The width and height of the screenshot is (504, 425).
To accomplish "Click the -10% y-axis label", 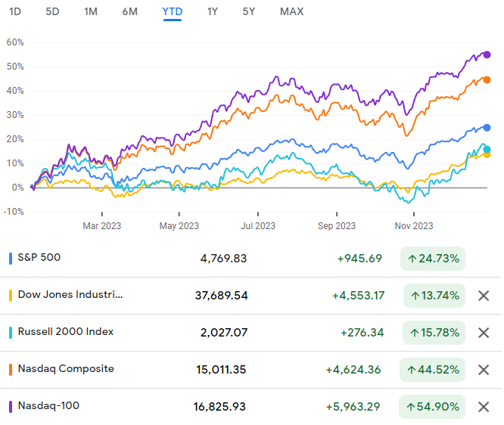I will 14,212.
